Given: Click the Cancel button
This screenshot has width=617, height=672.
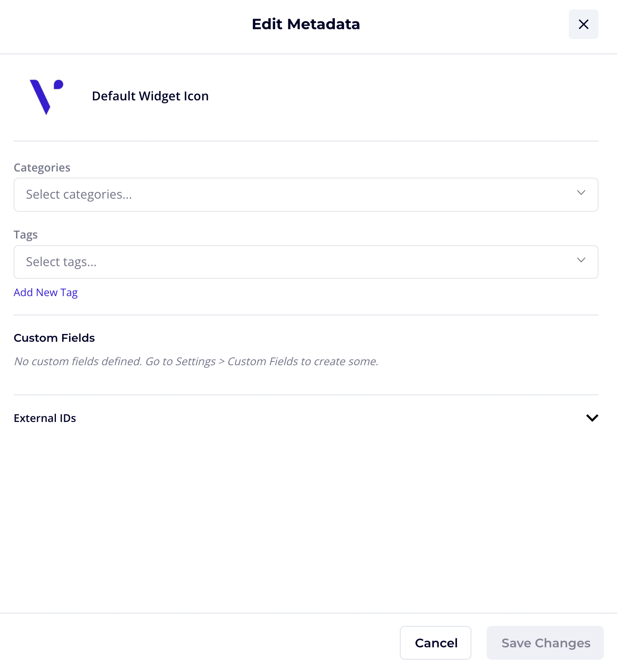Looking at the screenshot, I should 435,642.
